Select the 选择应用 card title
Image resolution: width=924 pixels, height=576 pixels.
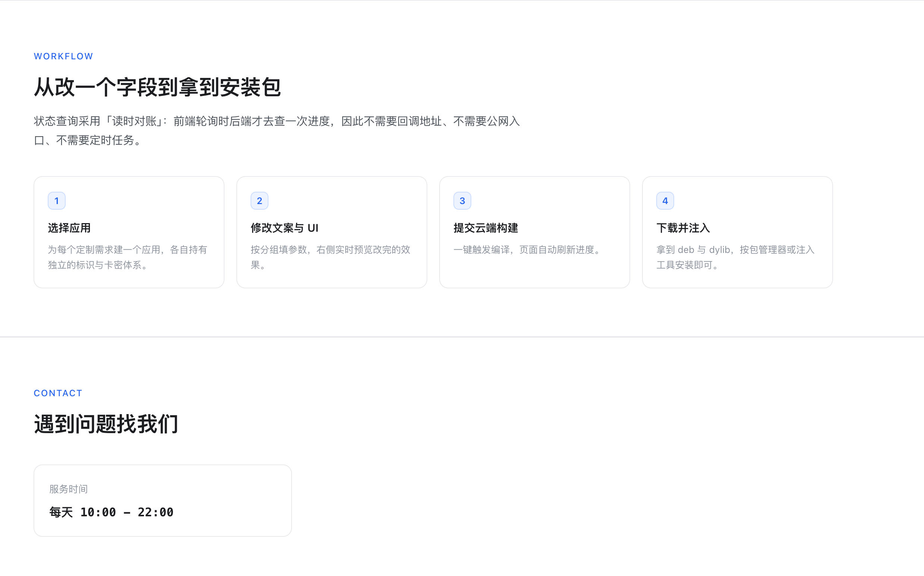pyautogui.click(x=69, y=228)
